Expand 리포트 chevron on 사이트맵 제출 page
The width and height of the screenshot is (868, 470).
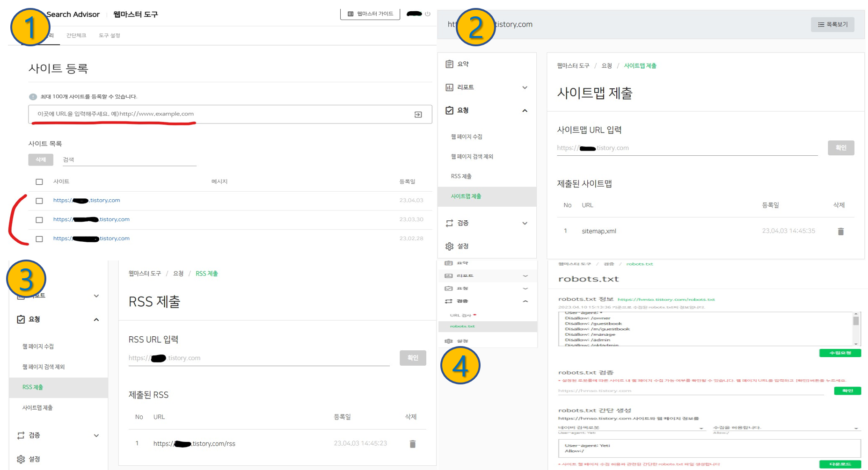pyautogui.click(x=525, y=87)
